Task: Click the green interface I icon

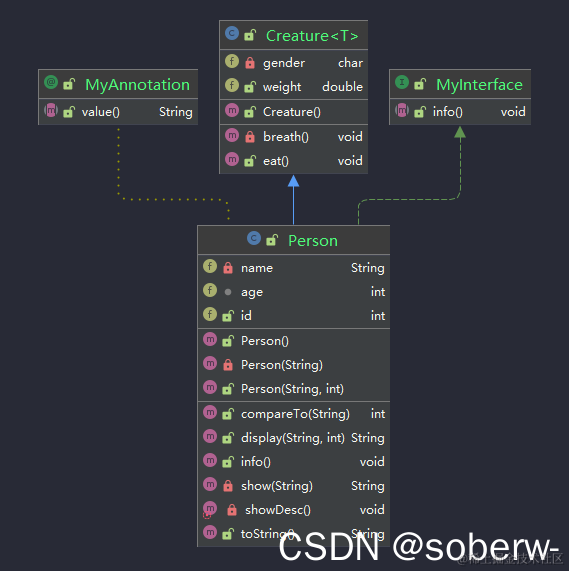Action: [x=402, y=82]
